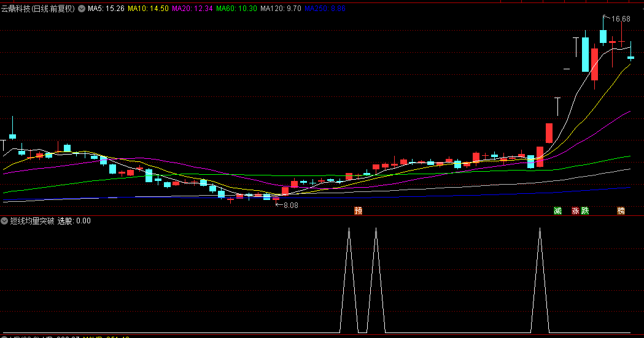The image size is (644, 338).
Task: Click the 云鼎科技(日线.前复权) chart title
Action: pos(38,9)
